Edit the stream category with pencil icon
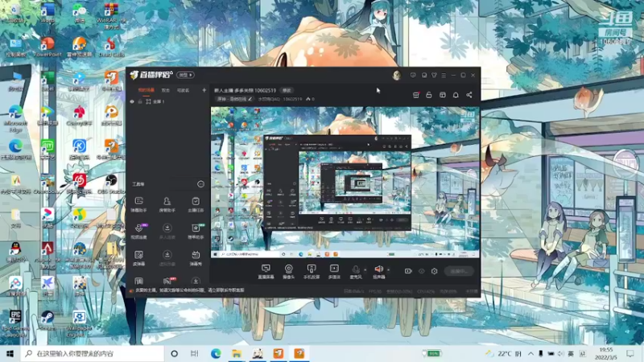This screenshot has width=644, height=362. pyautogui.click(x=250, y=99)
